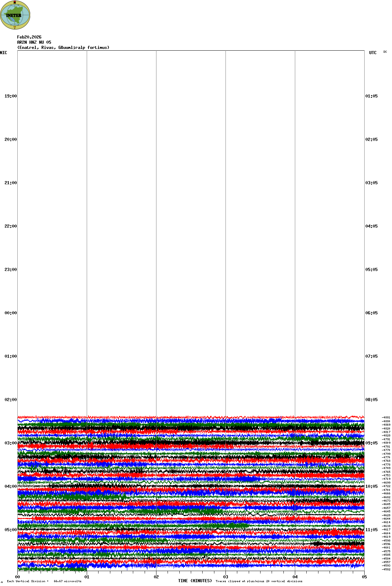The width and height of the screenshot is (392, 586).
Task: Click the 03:00 local time label
Action: (x=10, y=443)
